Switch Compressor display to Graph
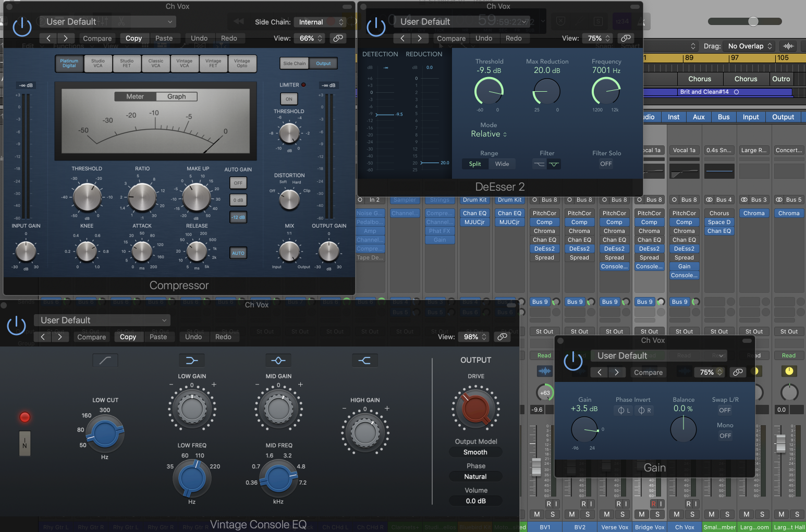The width and height of the screenshot is (806, 532). (x=176, y=96)
